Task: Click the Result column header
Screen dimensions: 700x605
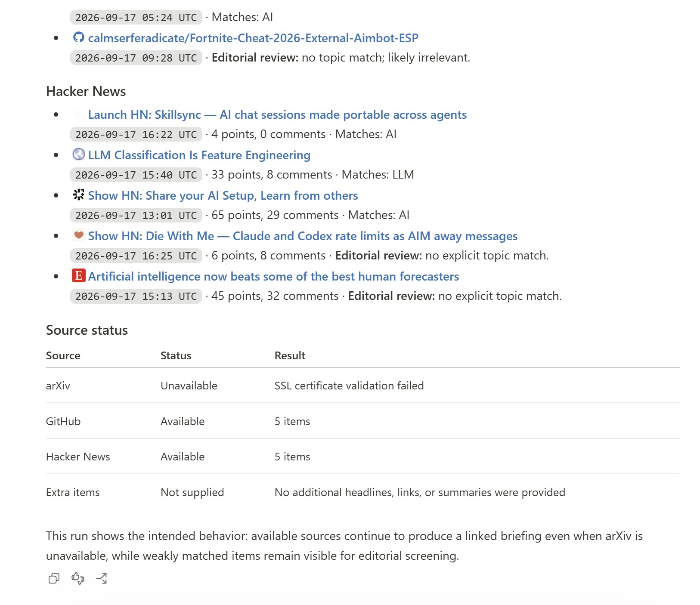Action: tap(290, 356)
